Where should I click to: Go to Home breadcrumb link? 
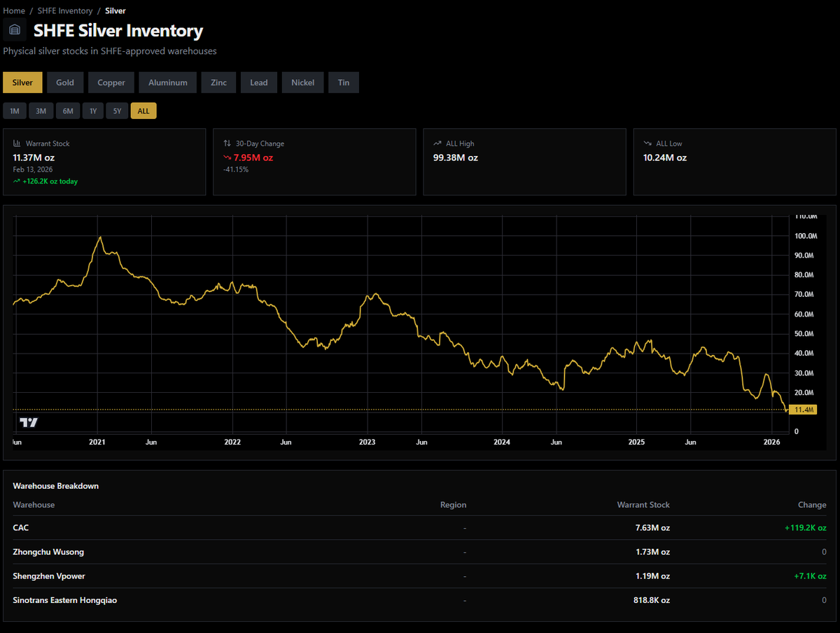[14, 11]
